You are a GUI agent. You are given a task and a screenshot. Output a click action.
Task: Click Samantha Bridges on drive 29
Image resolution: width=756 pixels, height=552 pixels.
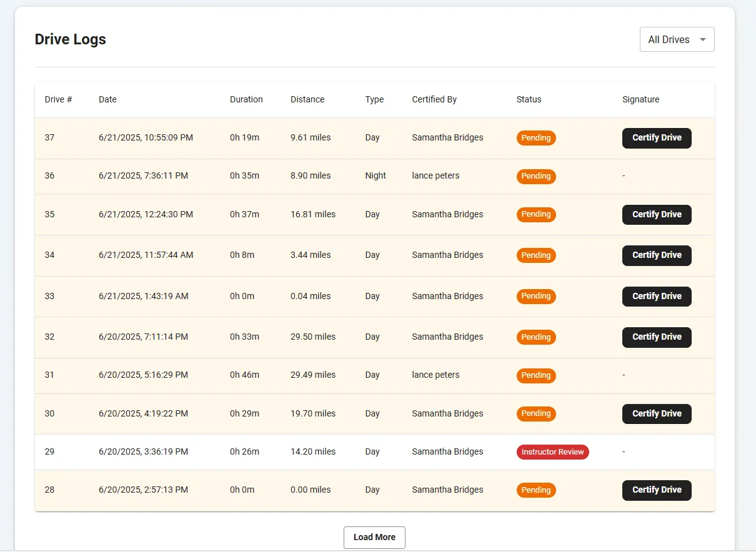(447, 451)
